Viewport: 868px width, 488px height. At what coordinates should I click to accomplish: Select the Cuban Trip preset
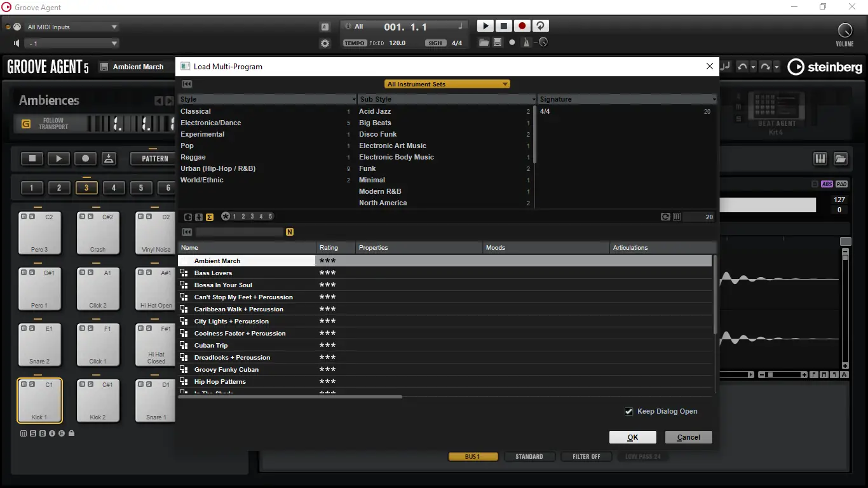[445, 345]
